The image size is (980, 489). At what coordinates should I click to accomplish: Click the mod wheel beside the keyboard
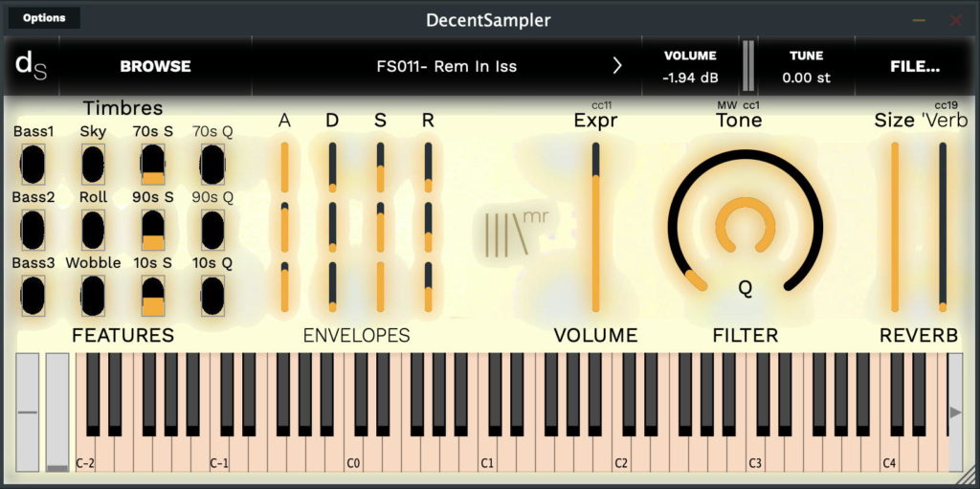(57, 412)
